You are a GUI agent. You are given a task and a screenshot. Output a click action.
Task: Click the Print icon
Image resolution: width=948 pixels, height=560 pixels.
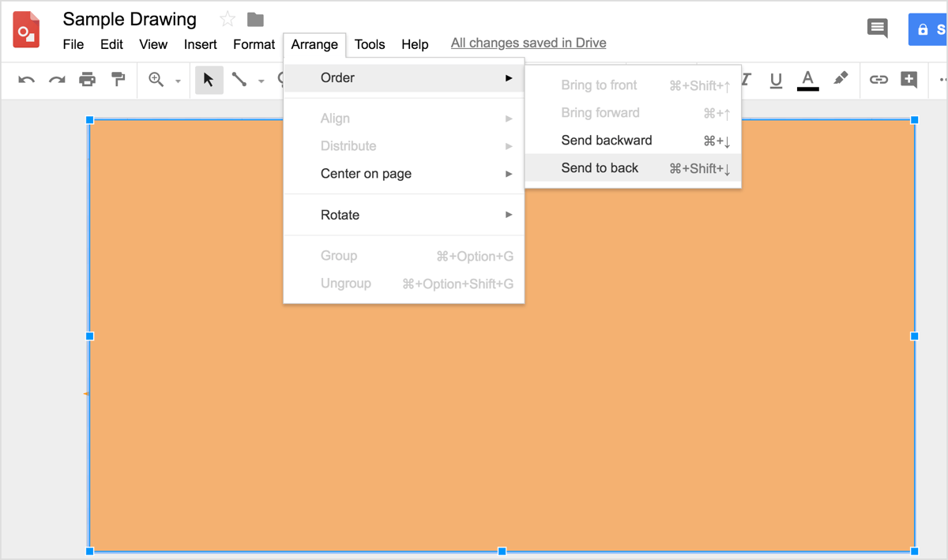88,80
